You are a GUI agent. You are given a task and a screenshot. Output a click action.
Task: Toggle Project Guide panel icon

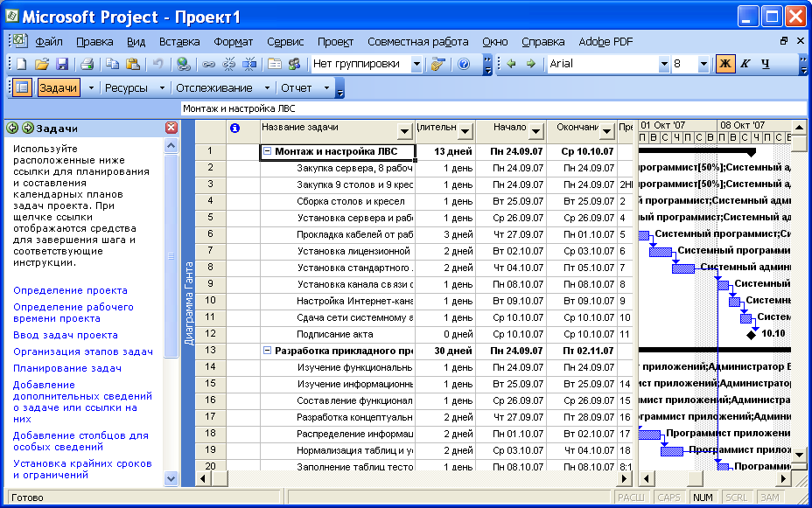click(21, 88)
